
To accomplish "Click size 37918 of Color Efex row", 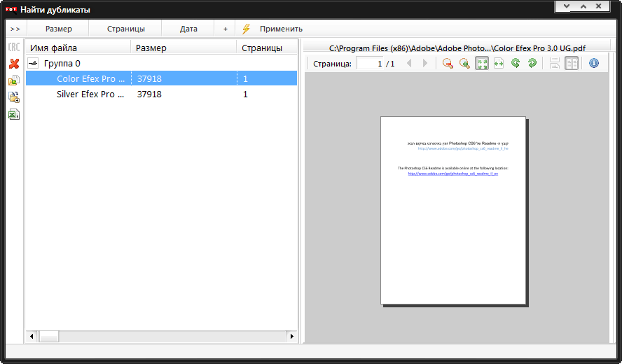I will 149,78.
